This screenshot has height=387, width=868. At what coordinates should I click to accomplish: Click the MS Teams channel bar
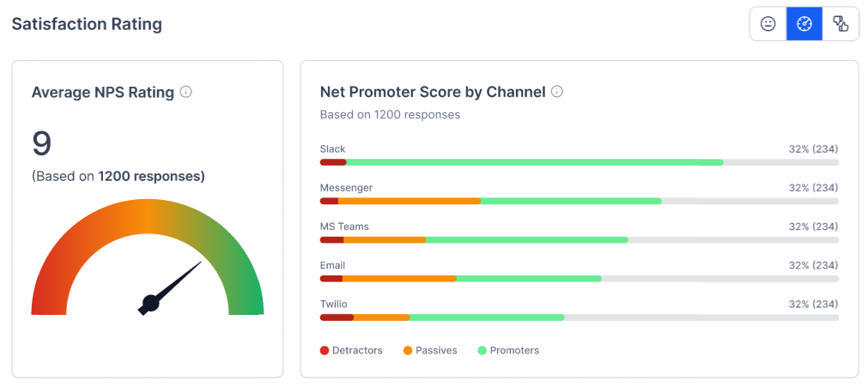pos(579,239)
